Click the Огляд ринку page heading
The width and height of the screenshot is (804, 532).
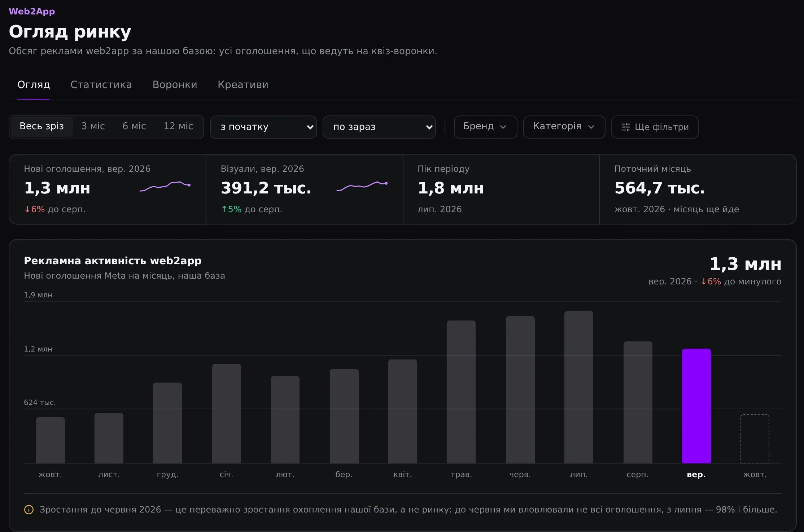(x=70, y=32)
